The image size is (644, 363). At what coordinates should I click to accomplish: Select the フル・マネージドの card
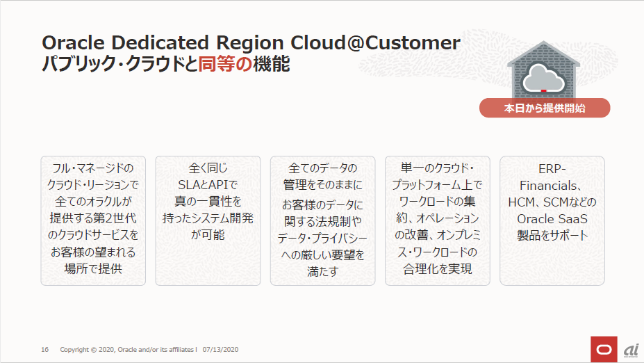coord(93,220)
